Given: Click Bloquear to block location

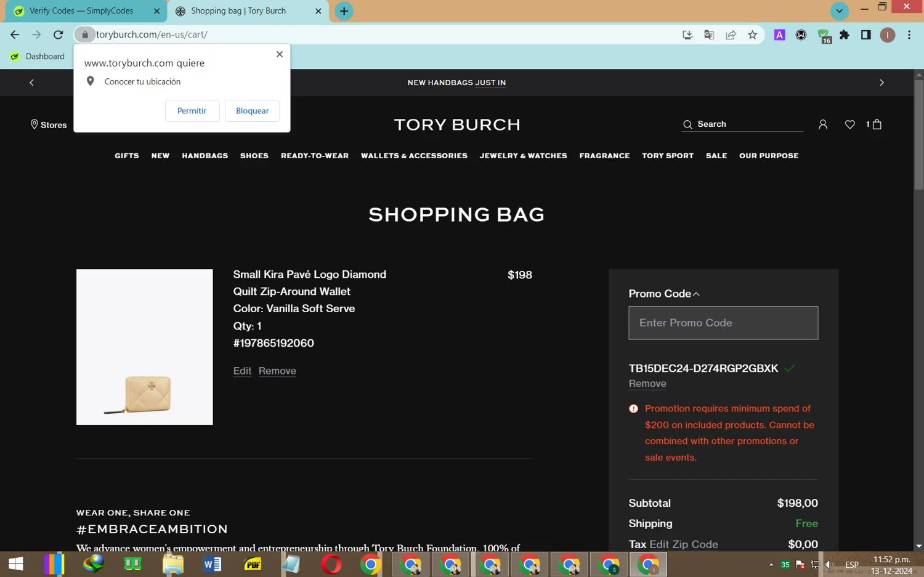Looking at the screenshot, I should (253, 111).
